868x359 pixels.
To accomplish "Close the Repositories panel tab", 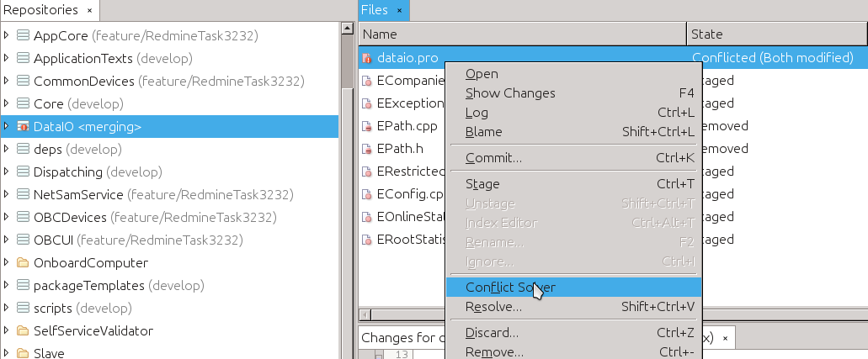I will (x=90, y=11).
